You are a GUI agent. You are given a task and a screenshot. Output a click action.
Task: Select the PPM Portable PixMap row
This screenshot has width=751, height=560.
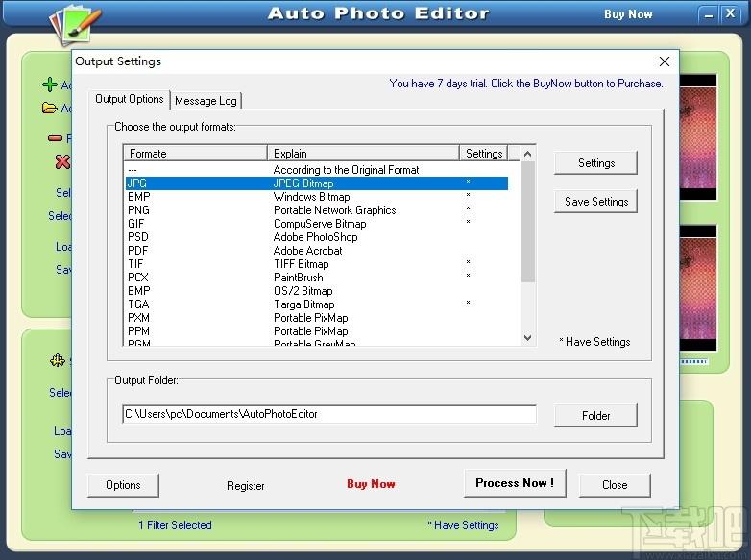click(x=317, y=331)
